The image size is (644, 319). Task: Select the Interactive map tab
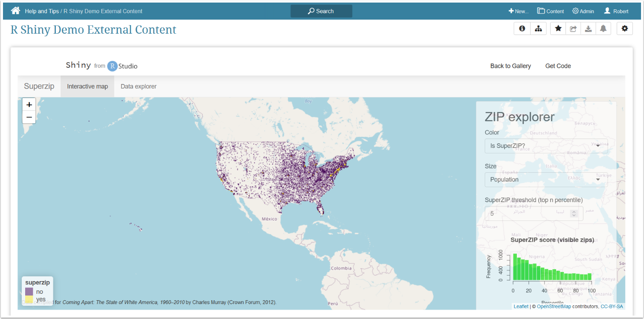[x=87, y=87]
